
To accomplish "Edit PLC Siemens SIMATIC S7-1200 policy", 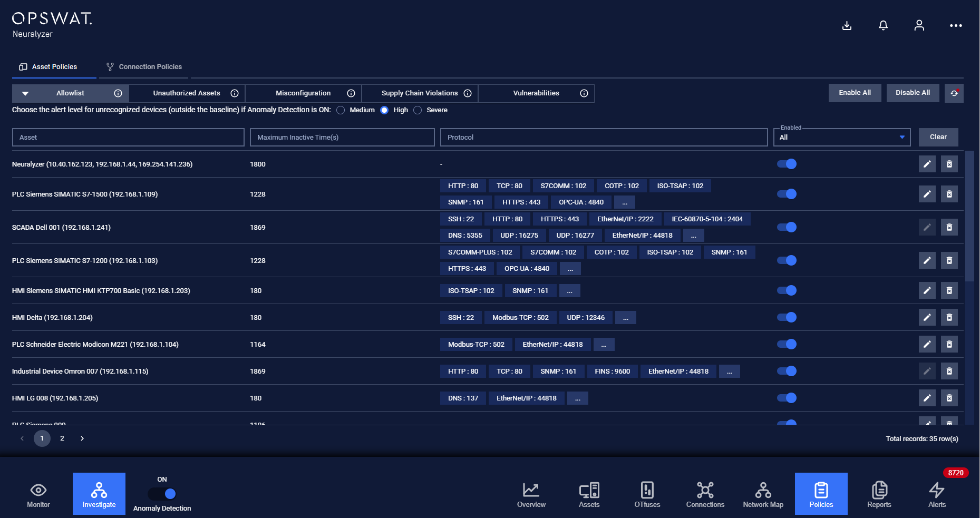I will pyautogui.click(x=927, y=260).
